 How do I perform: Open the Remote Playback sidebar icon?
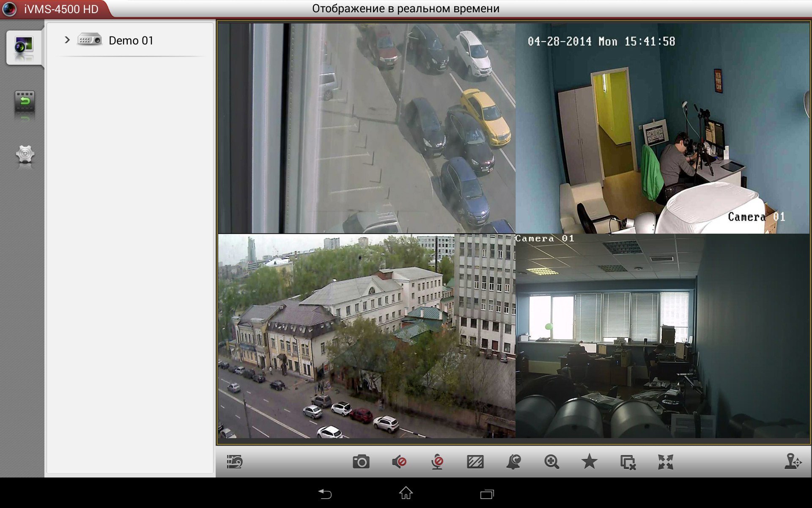pyautogui.click(x=25, y=102)
